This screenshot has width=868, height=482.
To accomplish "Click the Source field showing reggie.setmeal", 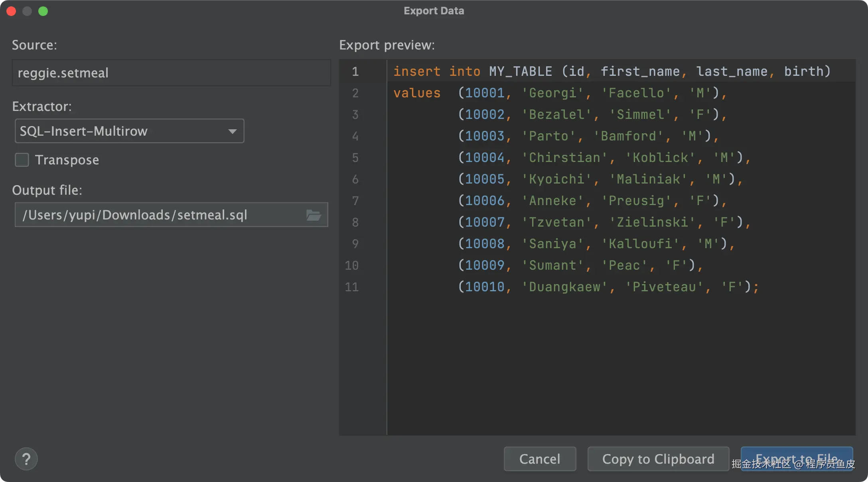I will click(x=172, y=73).
